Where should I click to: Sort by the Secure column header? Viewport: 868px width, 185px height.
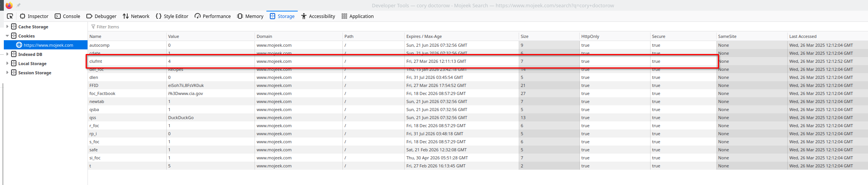(x=683, y=36)
